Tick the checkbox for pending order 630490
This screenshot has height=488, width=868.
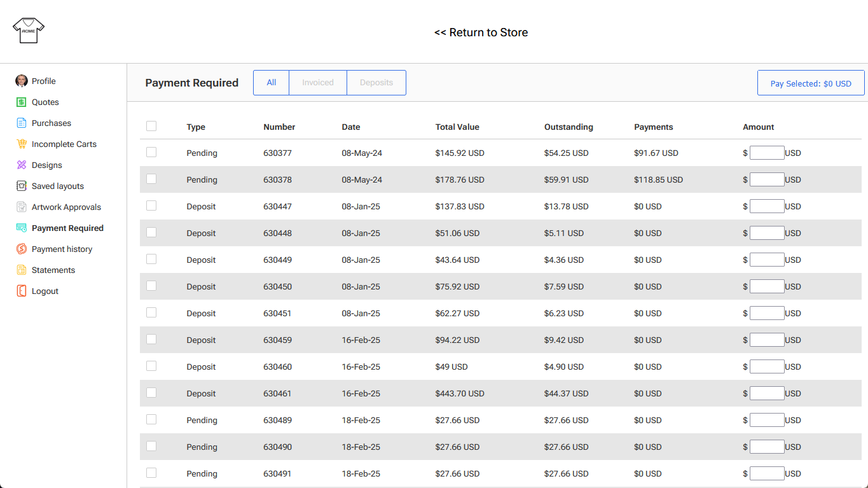pyautogui.click(x=151, y=446)
